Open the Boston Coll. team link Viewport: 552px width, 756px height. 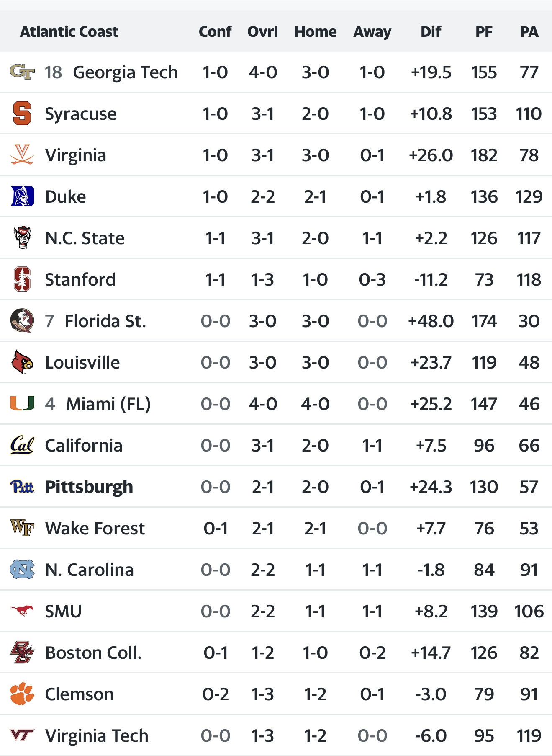(93, 653)
